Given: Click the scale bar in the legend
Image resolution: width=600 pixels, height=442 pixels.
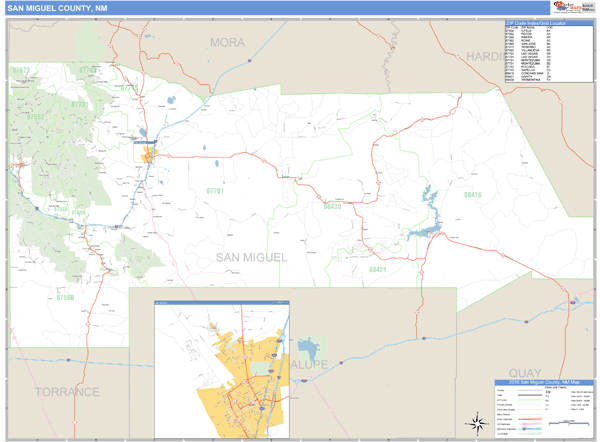Looking at the screenshot, I should pos(569,422).
